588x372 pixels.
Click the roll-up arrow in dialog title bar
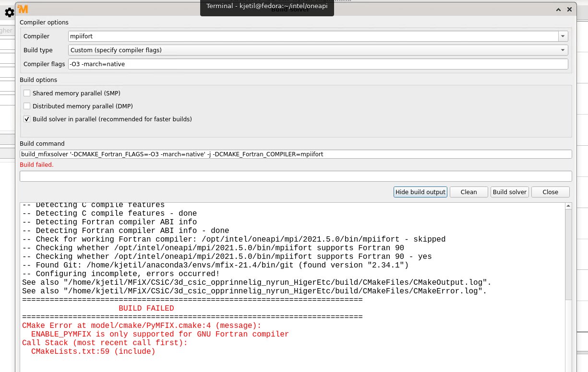coord(558,9)
